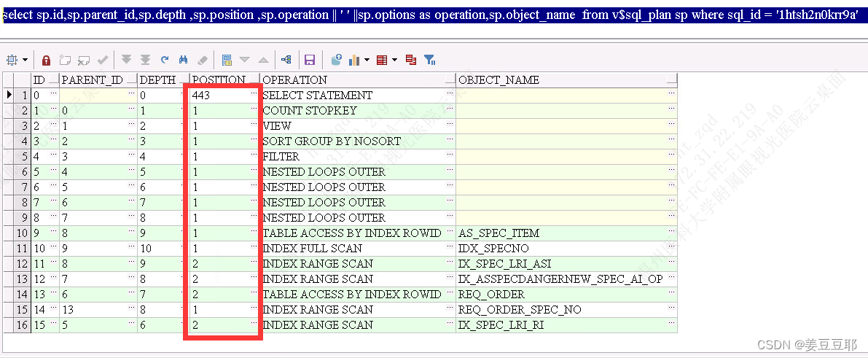Click the bar chart icon
This screenshot has height=358, width=868.
coord(355,60)
